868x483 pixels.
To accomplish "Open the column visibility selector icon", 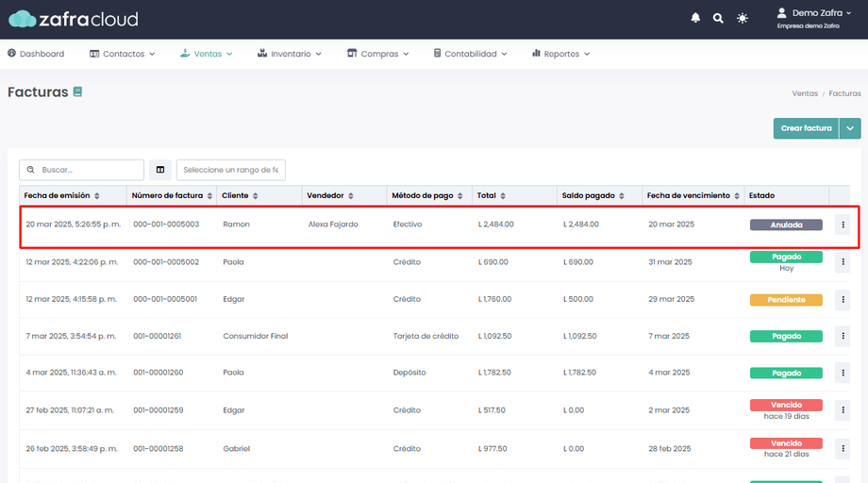I will (x=160, y=170).
